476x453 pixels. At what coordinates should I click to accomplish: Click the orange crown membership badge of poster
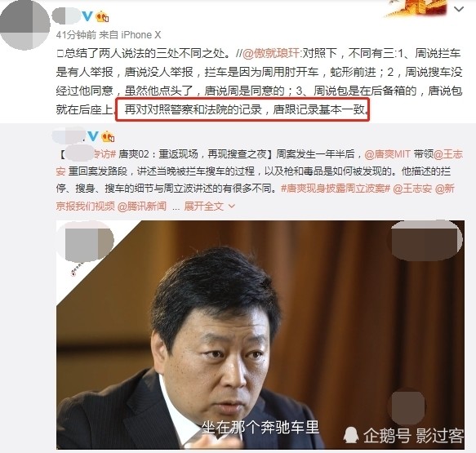tap(102, 16)
